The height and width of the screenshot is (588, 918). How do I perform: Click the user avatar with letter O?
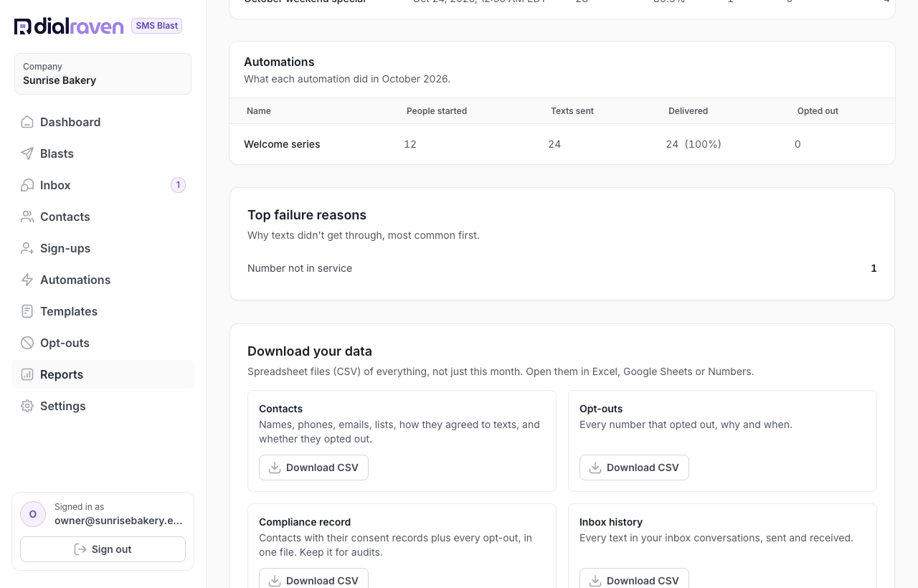pos(33,513)
